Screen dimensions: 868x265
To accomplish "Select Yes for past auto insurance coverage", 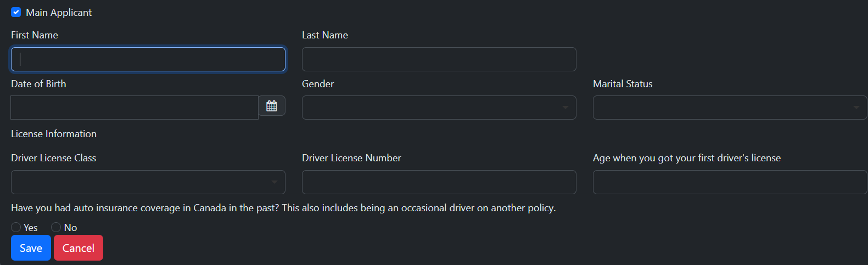I will click(x=16, y=227).
